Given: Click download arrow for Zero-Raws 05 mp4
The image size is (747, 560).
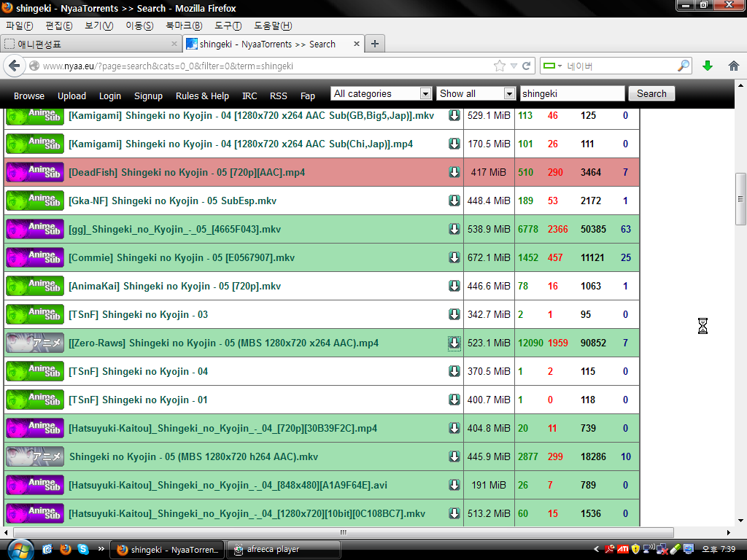Looking at the screenshot, I should (454, 343).
